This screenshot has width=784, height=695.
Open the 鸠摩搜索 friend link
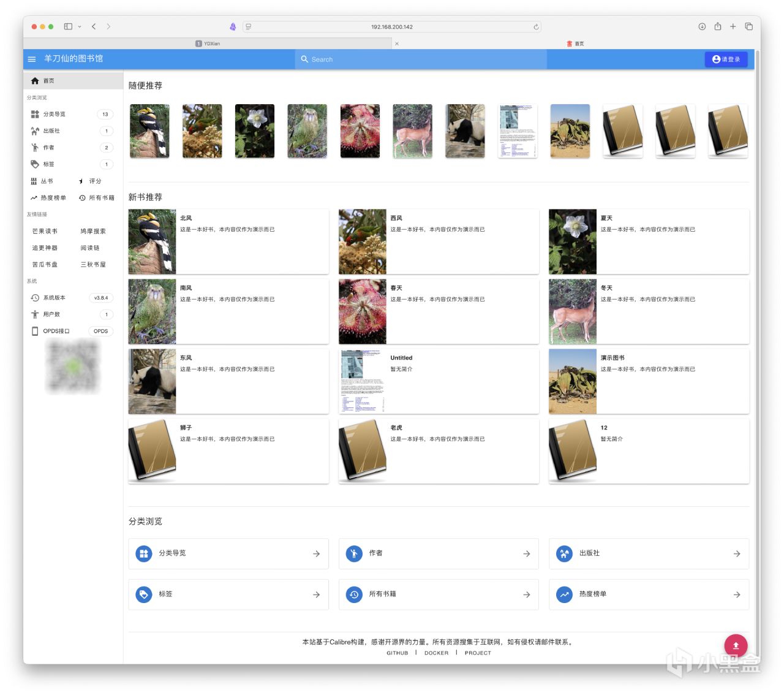(93, 231)
